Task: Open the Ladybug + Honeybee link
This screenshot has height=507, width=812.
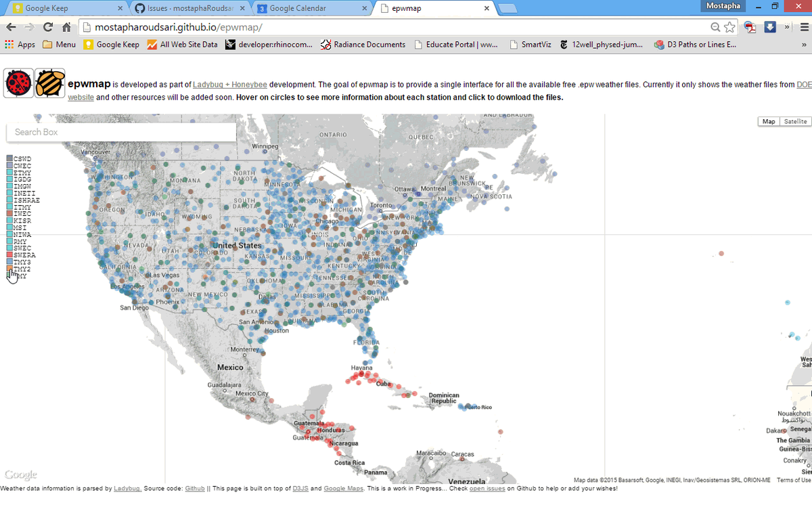Action: [230, 85]
